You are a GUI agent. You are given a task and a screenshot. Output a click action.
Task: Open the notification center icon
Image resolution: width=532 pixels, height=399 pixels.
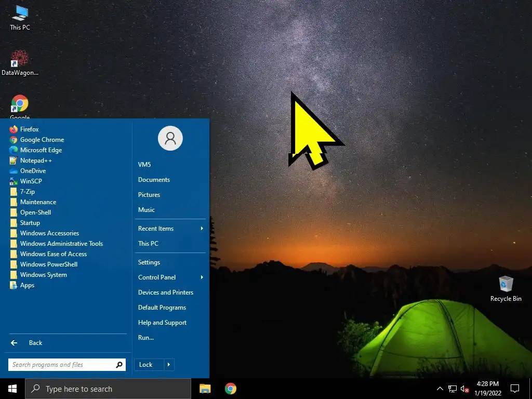(515, 389)
